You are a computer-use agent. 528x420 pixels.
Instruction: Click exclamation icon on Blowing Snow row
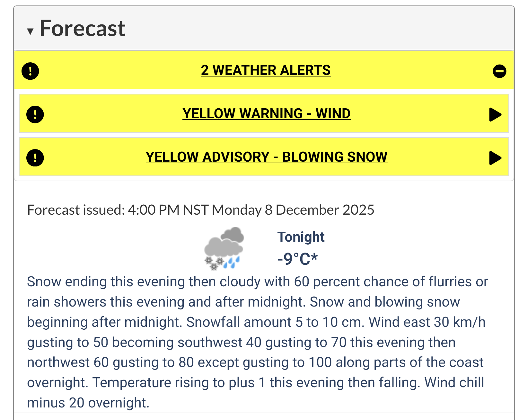pos(35,157)
